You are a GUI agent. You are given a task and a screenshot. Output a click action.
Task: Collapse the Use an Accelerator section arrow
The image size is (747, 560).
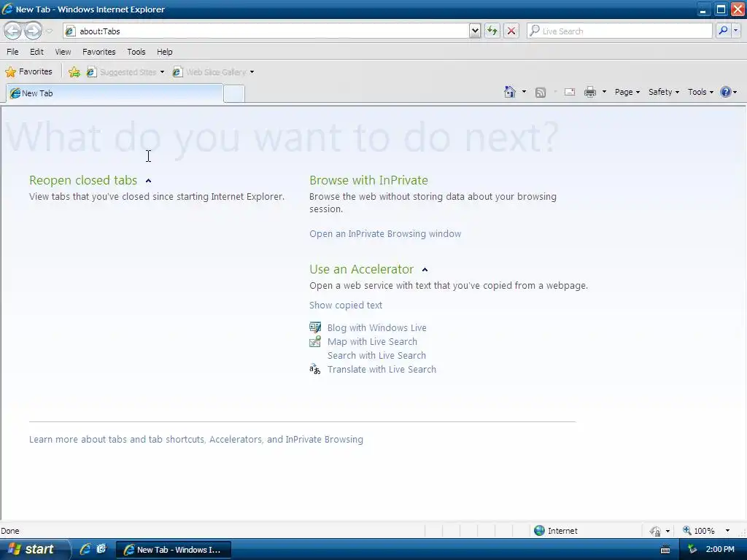pyautogui.click(x=425, y=270)
